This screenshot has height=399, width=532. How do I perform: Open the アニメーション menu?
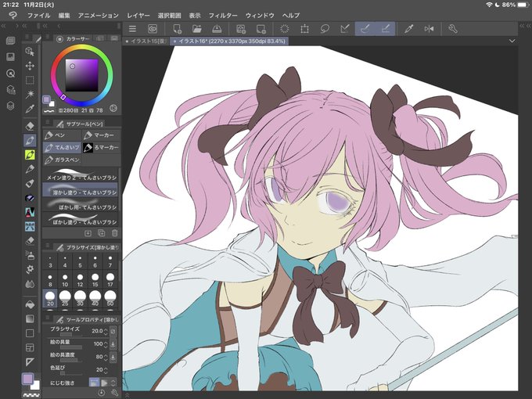(x=99, y=16)
